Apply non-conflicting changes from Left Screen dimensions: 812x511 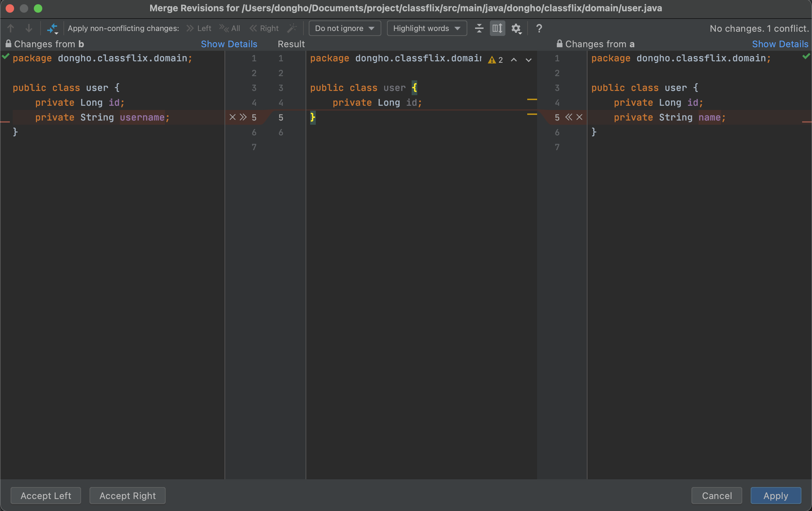(x=199, y=28)
